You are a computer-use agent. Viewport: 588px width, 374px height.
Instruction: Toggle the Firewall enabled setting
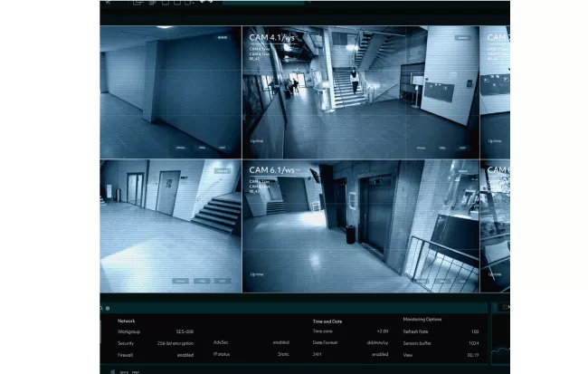pos(185,354)
